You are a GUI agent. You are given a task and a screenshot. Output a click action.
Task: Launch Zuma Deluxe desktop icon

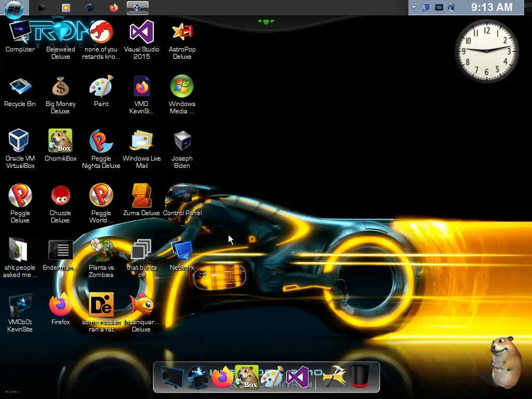pyautogui.click(x=141, y=200)
